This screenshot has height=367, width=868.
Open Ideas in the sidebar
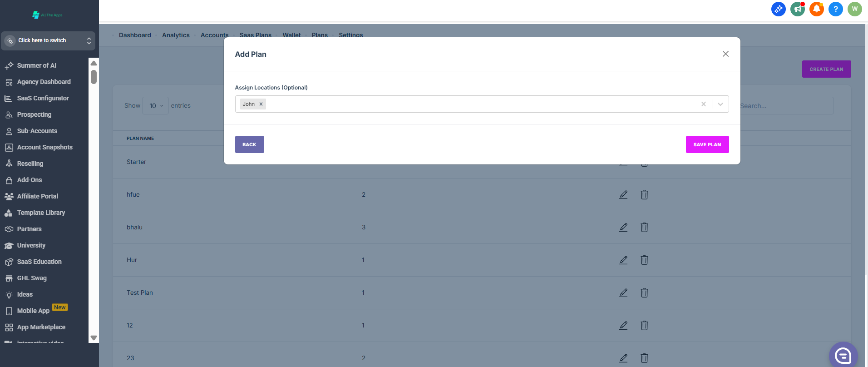(25, 294)
